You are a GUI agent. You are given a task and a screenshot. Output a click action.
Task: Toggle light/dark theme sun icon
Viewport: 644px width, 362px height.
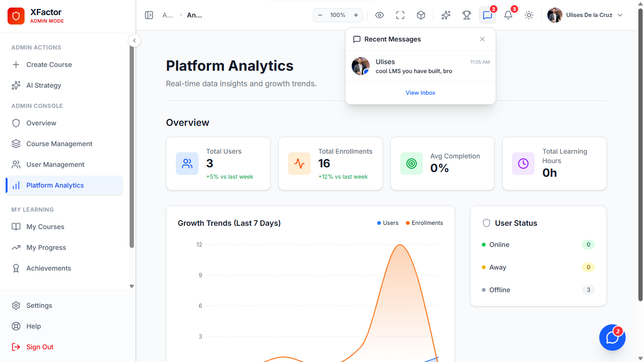pos(529,15)
